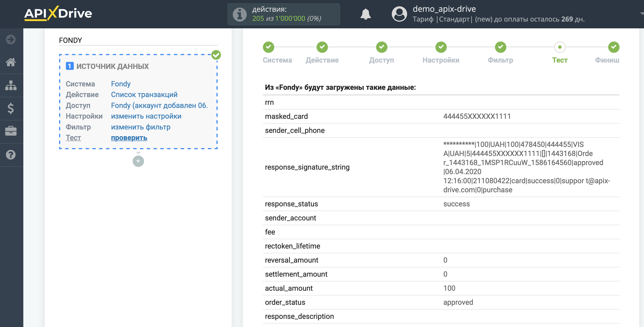The width and height of the screenshot is (644, 327).
Task: Open the billing dollar icon
Action: coord(11,108)
